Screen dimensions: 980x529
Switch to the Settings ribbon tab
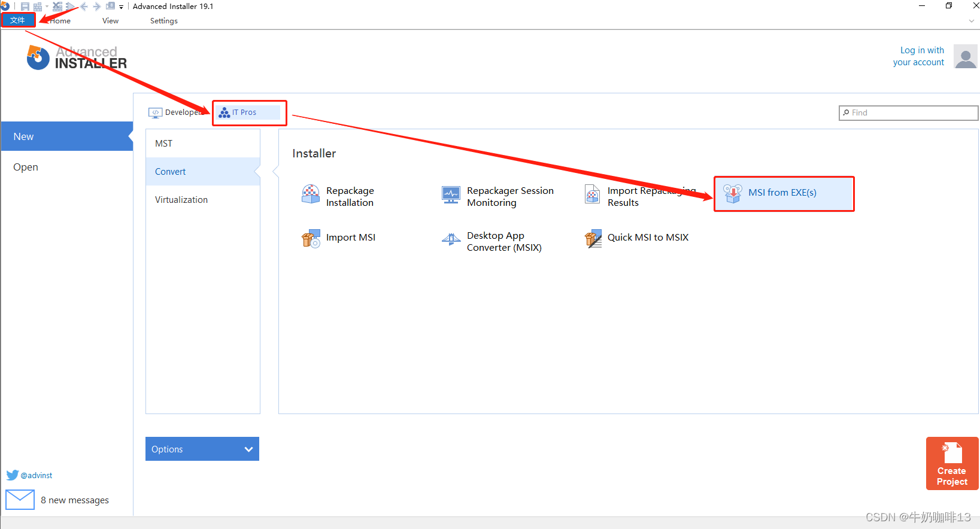(163, 21)
